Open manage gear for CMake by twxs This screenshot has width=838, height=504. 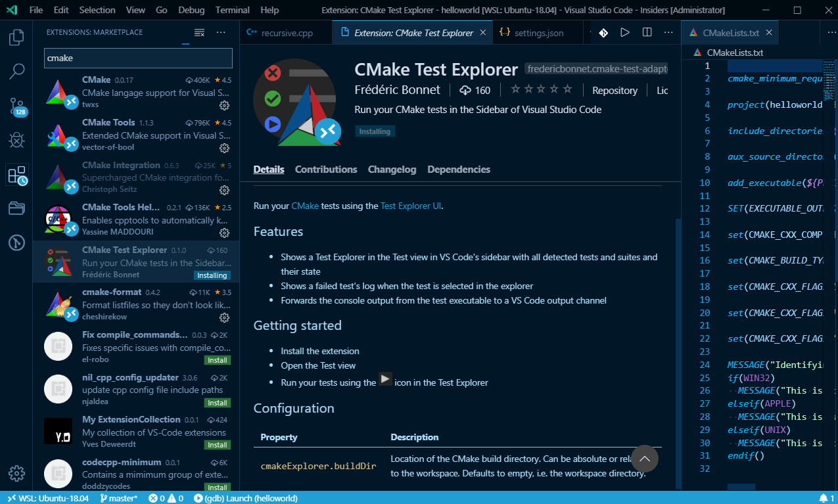[224, 105]
